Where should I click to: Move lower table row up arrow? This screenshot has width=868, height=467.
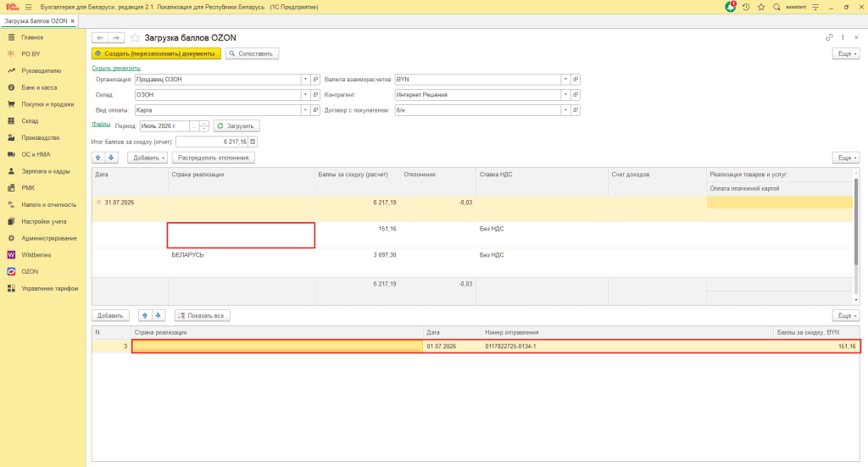[x=144, y=315]
